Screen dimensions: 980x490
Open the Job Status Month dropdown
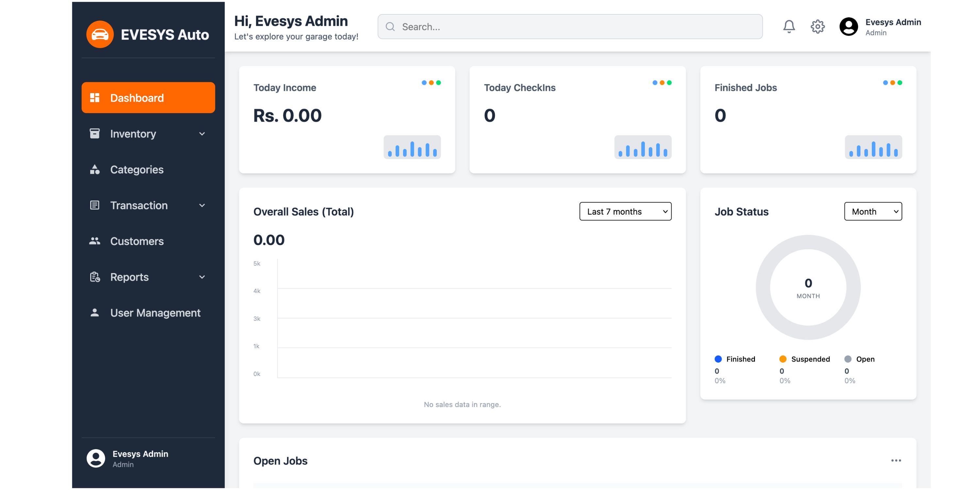point(873,212)
